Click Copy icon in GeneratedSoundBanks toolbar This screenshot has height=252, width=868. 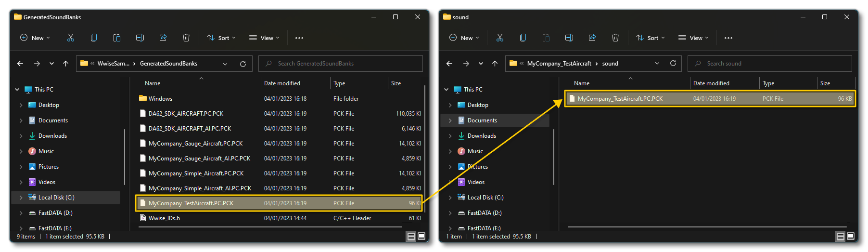coord(94,38)
